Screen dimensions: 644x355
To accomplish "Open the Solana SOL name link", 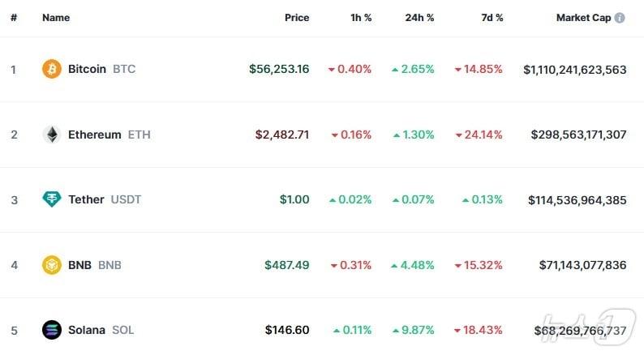I will (87, 330).
